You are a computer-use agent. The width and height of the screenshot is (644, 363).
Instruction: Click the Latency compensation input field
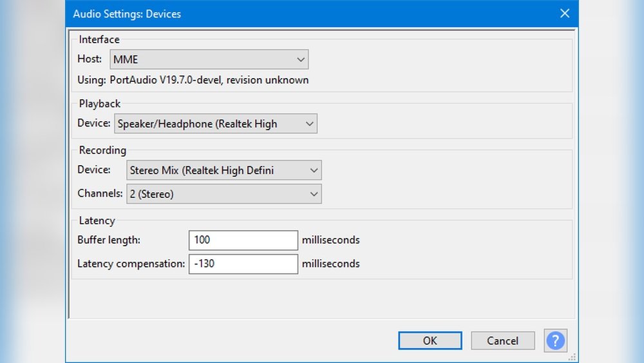243,264
